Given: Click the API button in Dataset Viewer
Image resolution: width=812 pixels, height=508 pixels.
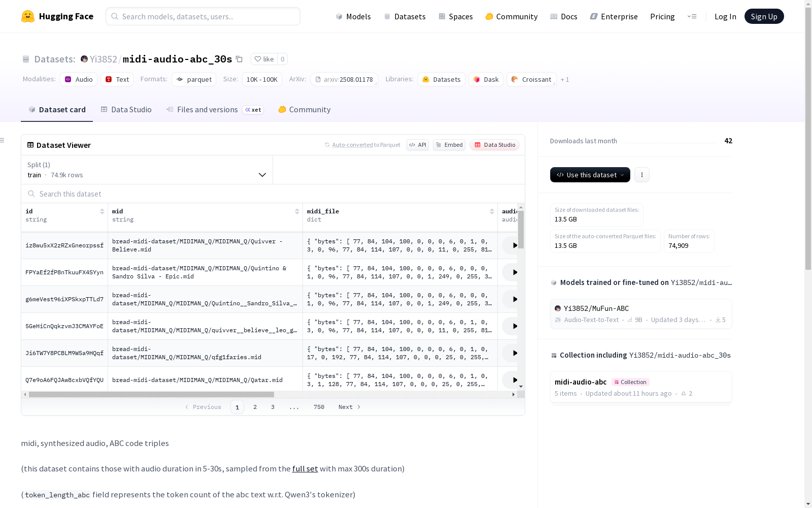Looking at the screenshot, I should [x=418, y=145].
